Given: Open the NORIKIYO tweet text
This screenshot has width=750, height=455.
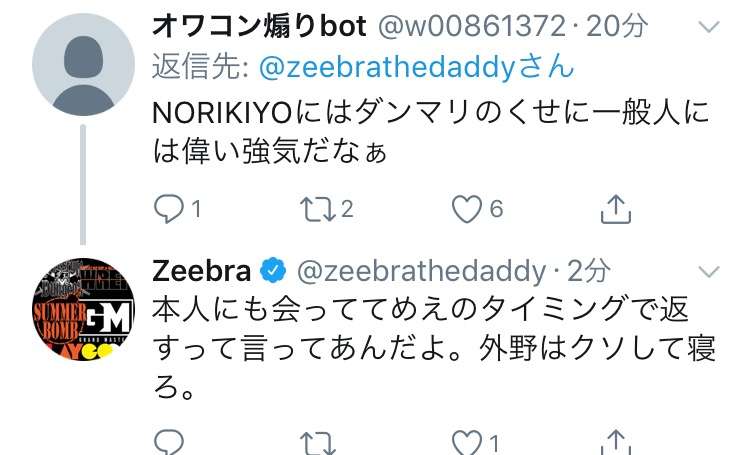Looking at the screenshot, I should 430,132.
